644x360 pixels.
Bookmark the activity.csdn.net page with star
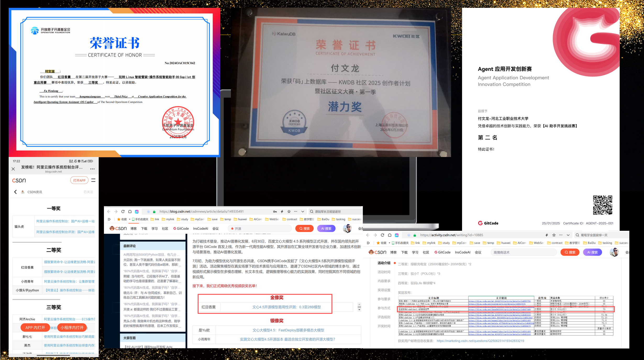pyautogui.click(x=554, y=235)
